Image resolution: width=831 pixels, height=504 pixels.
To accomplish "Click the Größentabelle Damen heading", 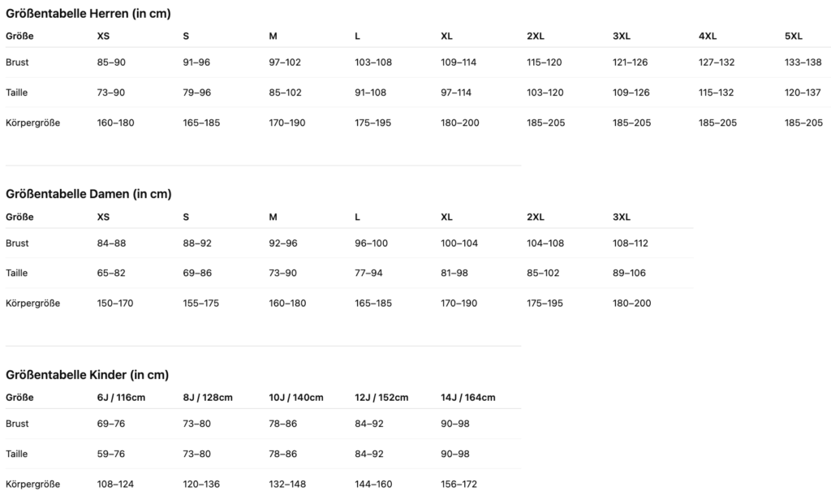I will [x=88, y=194].
